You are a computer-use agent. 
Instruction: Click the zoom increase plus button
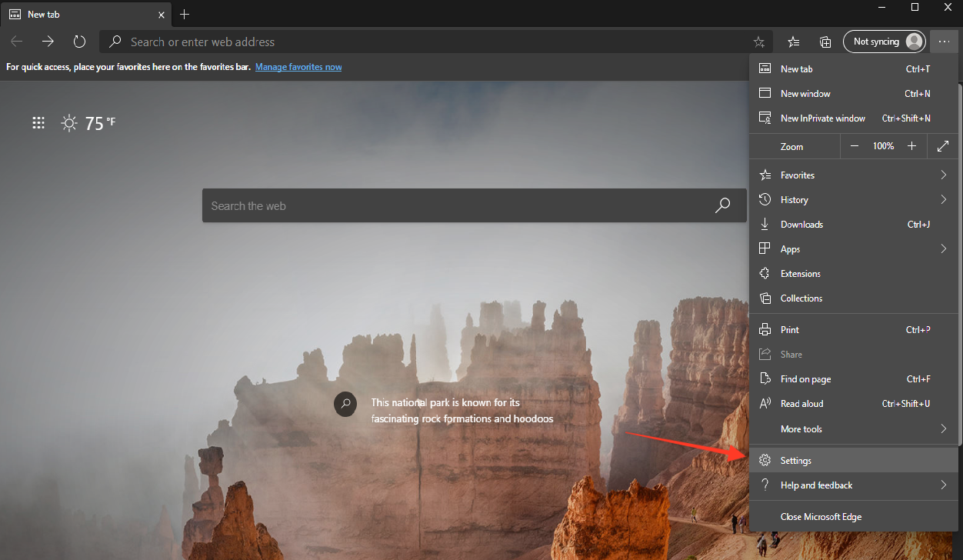click(911, 145)
